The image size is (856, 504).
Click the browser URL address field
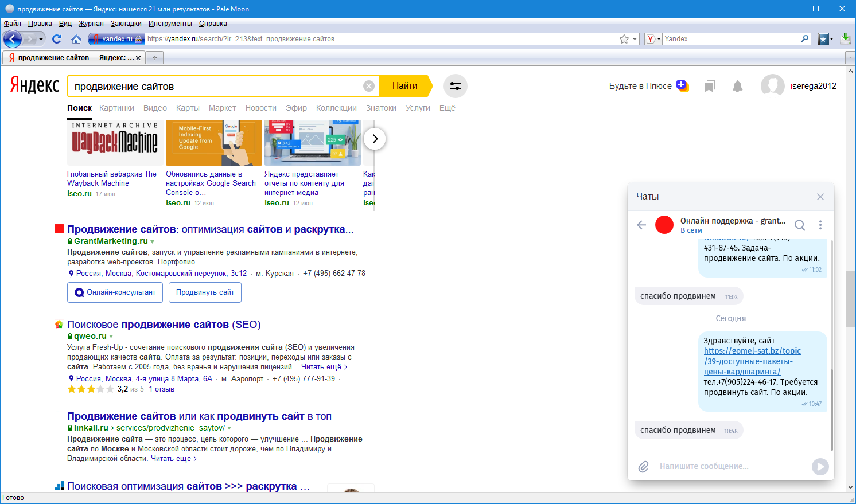(x=382, y=39)
